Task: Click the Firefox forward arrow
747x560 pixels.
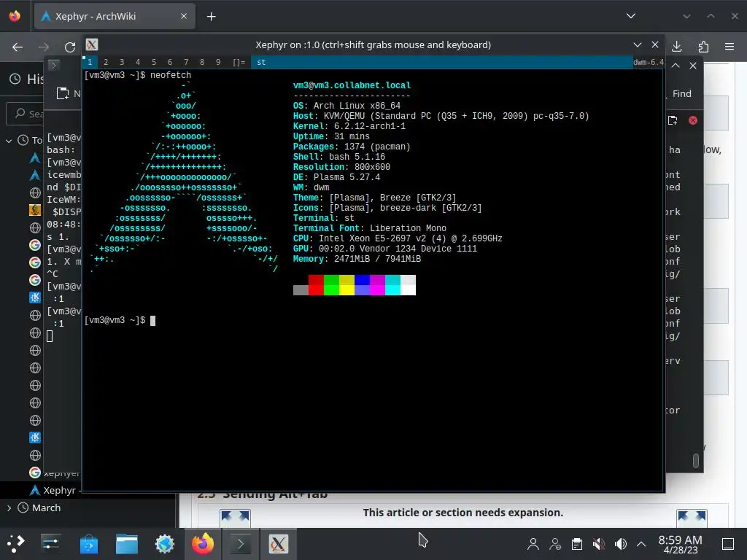Action: coord(43,47)
